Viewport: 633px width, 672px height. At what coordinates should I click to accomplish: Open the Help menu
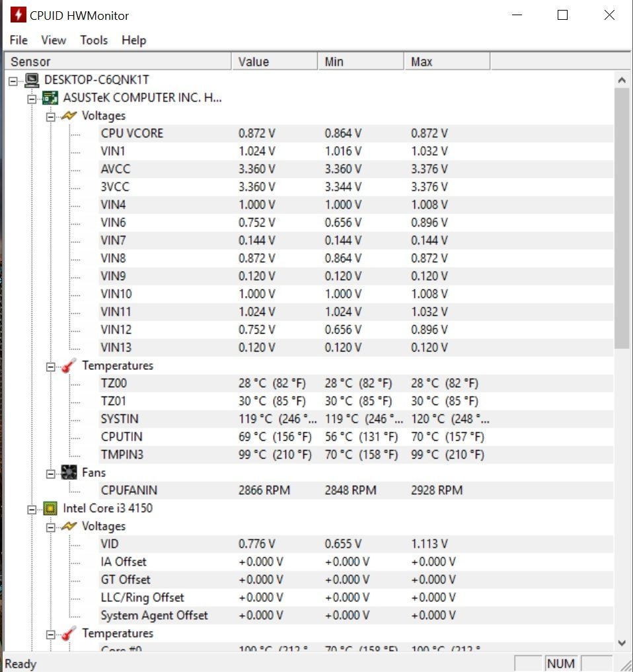pos(133,40)
